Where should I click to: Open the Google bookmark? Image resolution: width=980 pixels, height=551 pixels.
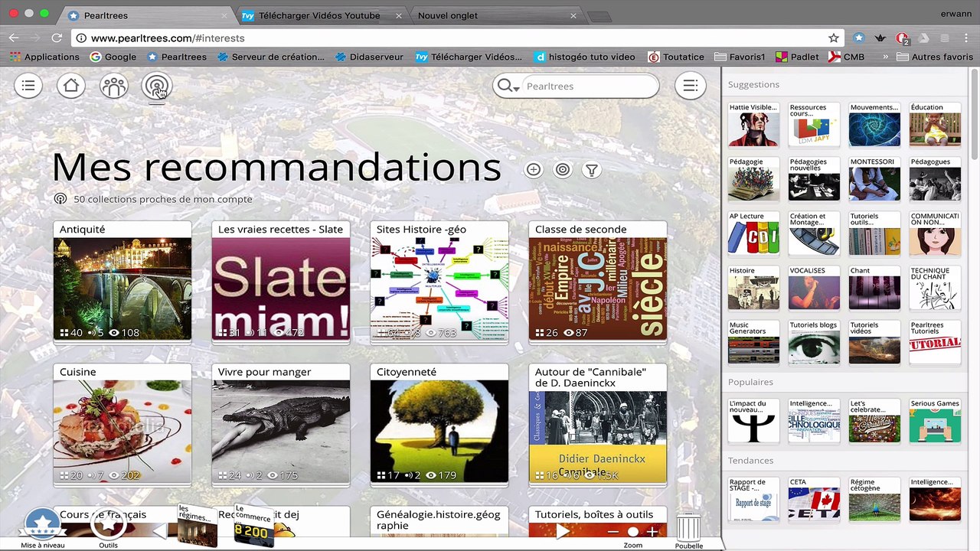tap(113, 57)
